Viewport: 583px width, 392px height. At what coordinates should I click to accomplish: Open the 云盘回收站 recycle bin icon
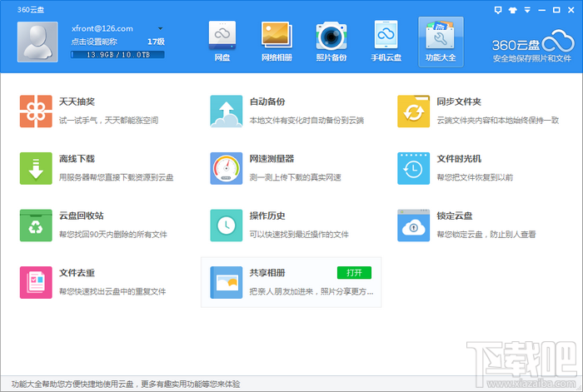coord(36,226)
